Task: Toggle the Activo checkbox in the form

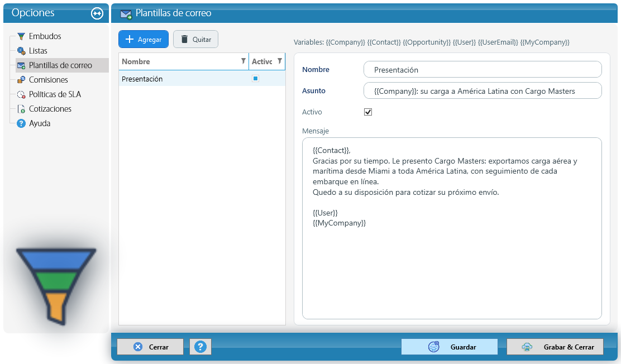Action: 368,112
